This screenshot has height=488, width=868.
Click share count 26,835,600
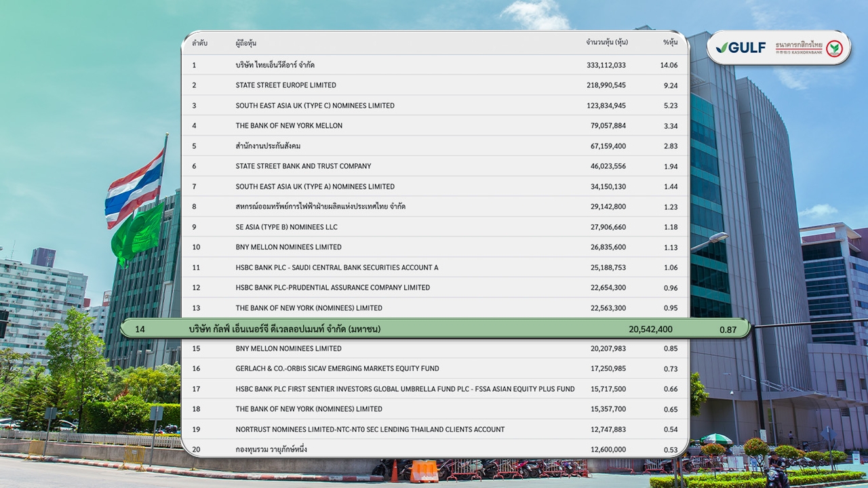click(x=608, y=247)
